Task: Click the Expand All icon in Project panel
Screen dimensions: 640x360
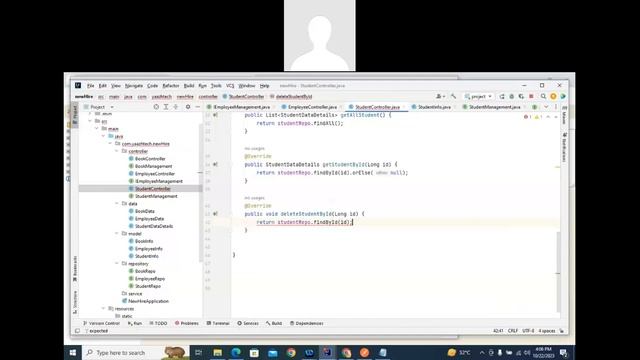Action: point(166,107)
